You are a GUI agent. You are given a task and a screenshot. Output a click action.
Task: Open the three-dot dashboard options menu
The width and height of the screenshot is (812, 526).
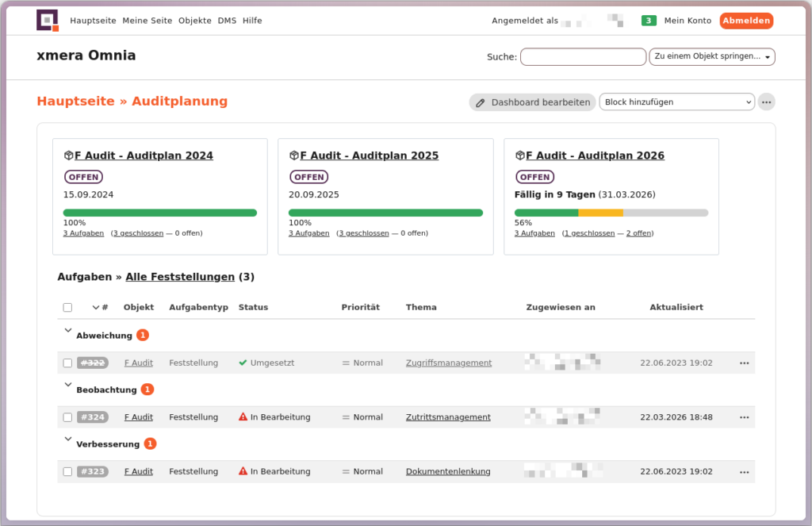coord(766,102)
